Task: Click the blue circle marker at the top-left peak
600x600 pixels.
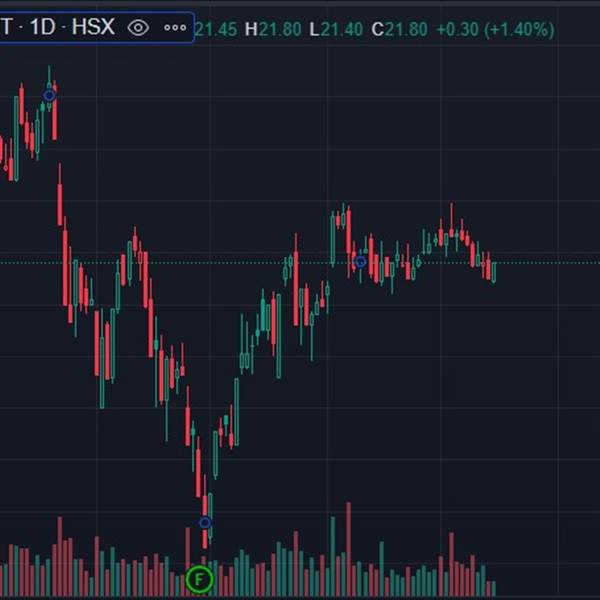Action: [49, 95]
